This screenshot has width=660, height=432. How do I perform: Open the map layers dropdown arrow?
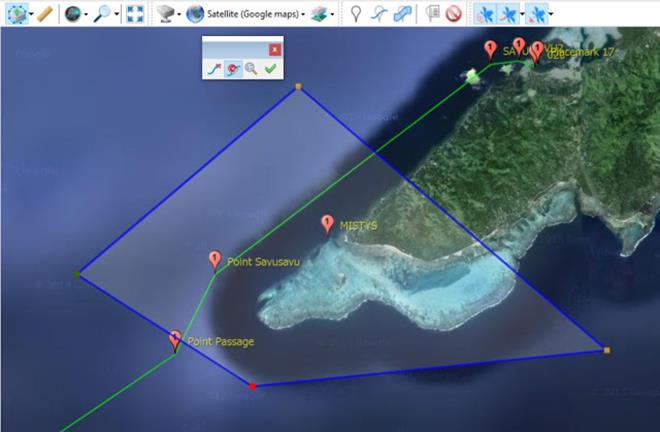(333, 14)
